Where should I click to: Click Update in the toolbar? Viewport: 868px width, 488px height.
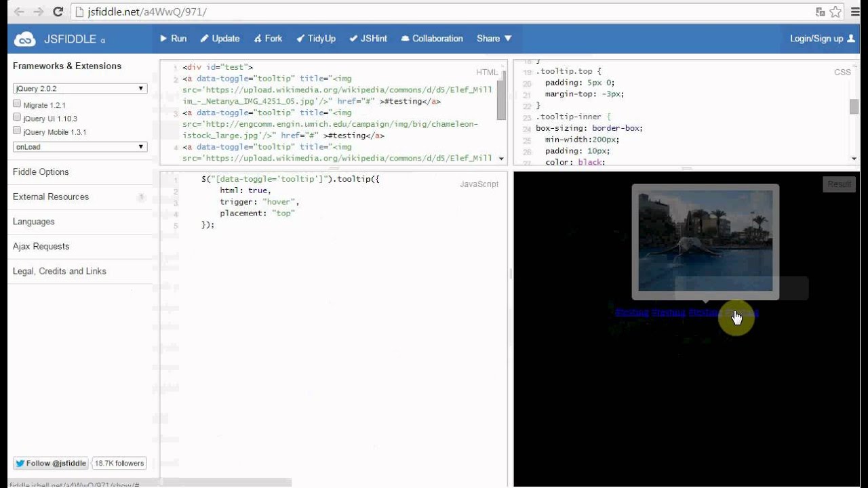pyautogui.click(x=220, y=39)
